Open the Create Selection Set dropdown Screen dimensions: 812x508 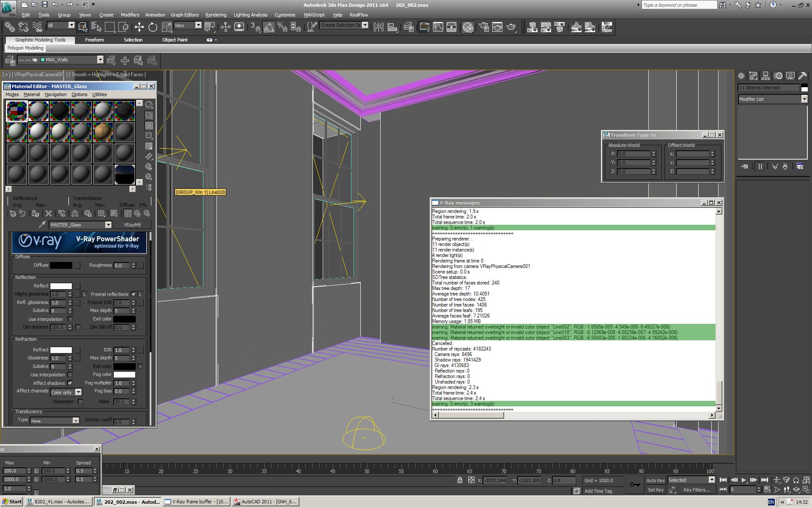click(365, 25)
